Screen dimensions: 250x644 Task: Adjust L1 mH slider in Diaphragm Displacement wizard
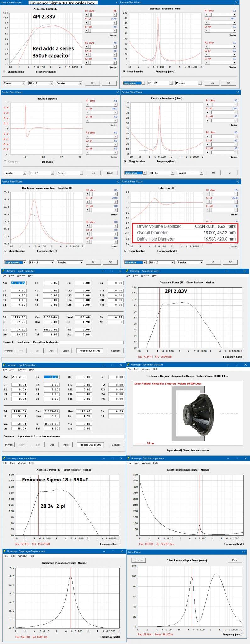102,210
